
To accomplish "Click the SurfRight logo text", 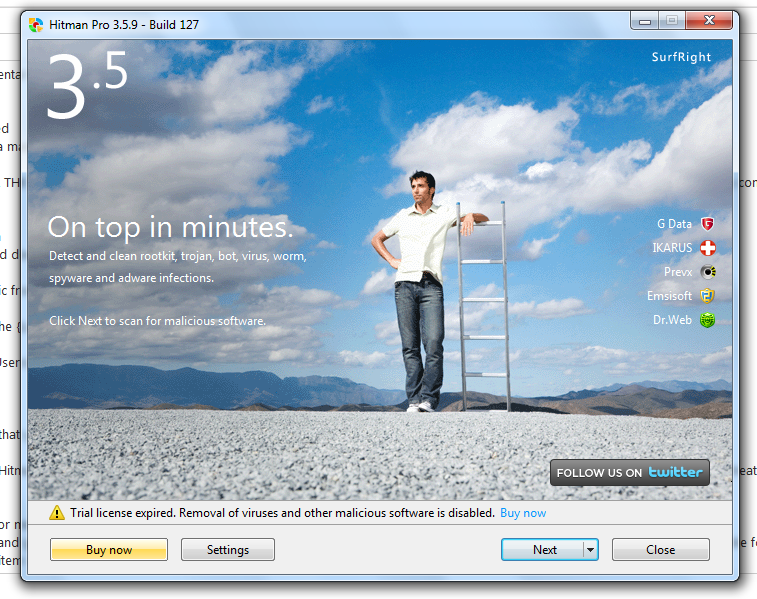I will coord(681,57).
